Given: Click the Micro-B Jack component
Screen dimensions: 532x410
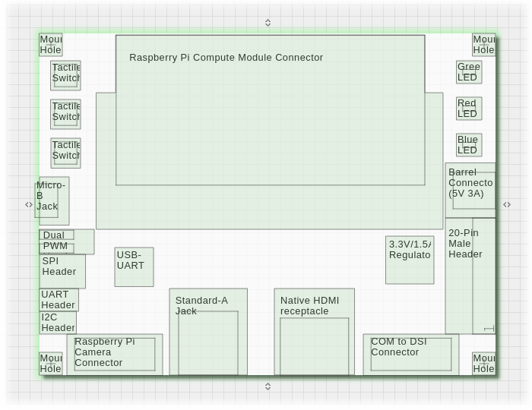Looking at the screenshot, I should [52, 200].
